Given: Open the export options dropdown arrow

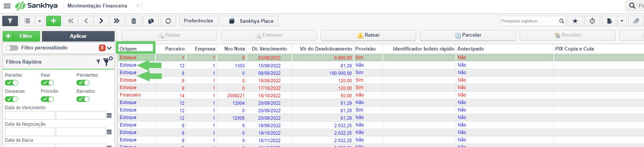Looking at the screenshot, I should coord(622,21).
